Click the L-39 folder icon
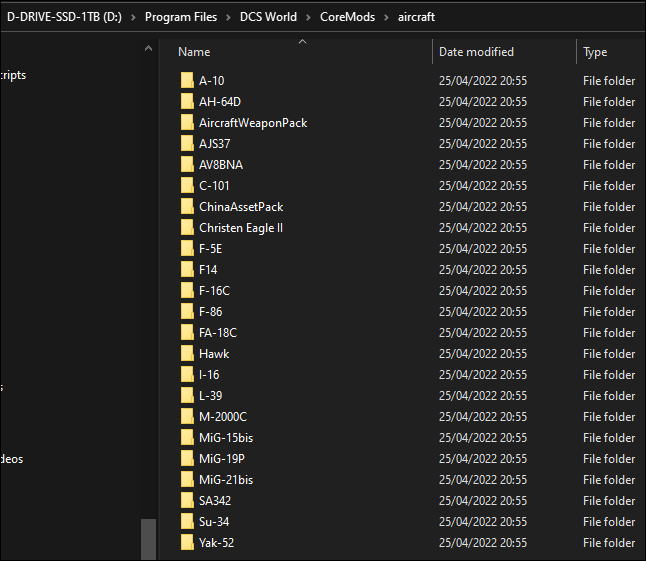Screen dimensions: 646x561 pos(187,395)
